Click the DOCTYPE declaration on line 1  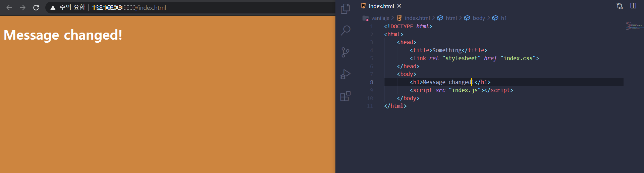coord(408,26)
